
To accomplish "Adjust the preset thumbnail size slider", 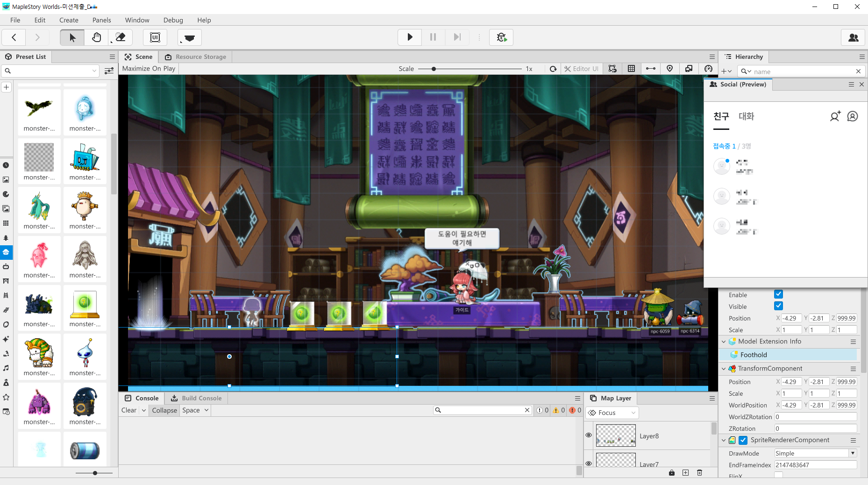I will [x=95, y=473].
